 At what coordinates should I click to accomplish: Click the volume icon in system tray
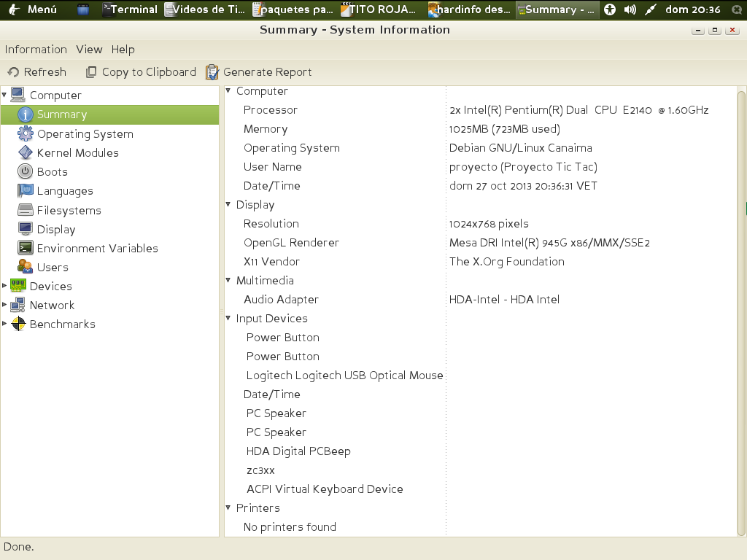pos(630,9)
